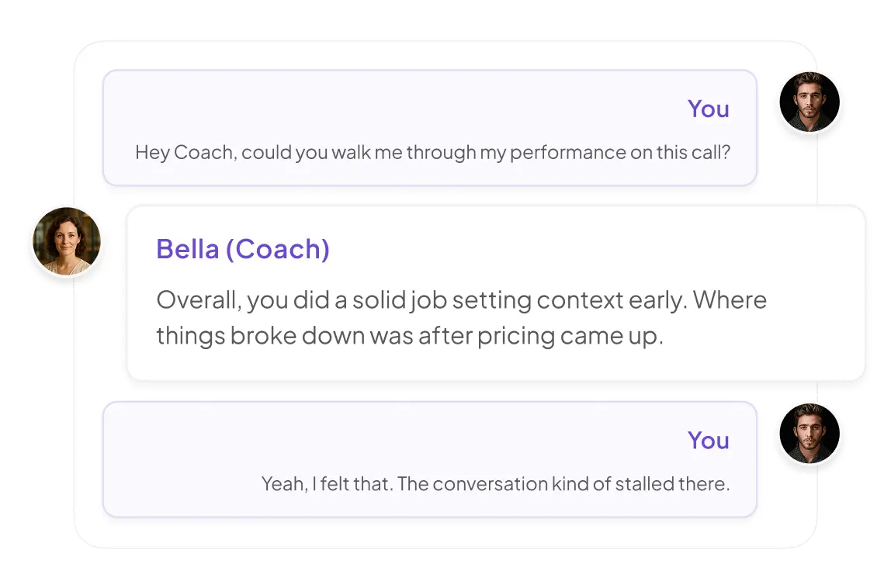Click the 'Overall, you did a solid job' line

(x=461, y=300)
